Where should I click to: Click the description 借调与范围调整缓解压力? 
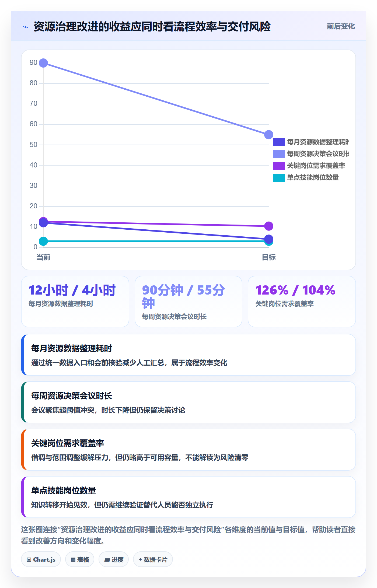pos(140,457)
